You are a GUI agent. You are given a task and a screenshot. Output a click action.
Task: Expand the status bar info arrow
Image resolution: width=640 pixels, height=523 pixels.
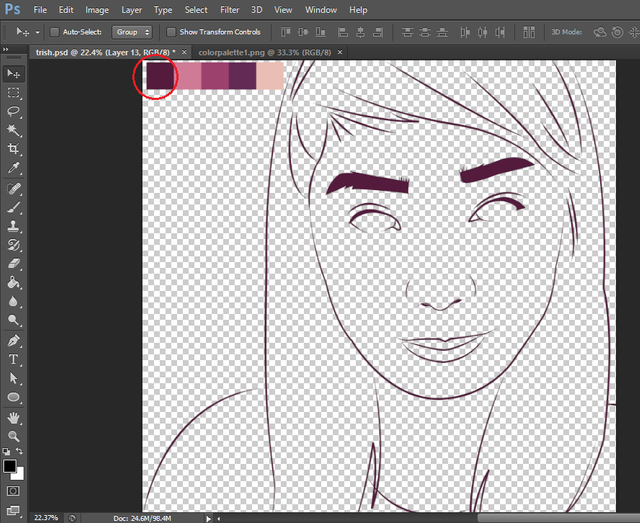point(208,518)
